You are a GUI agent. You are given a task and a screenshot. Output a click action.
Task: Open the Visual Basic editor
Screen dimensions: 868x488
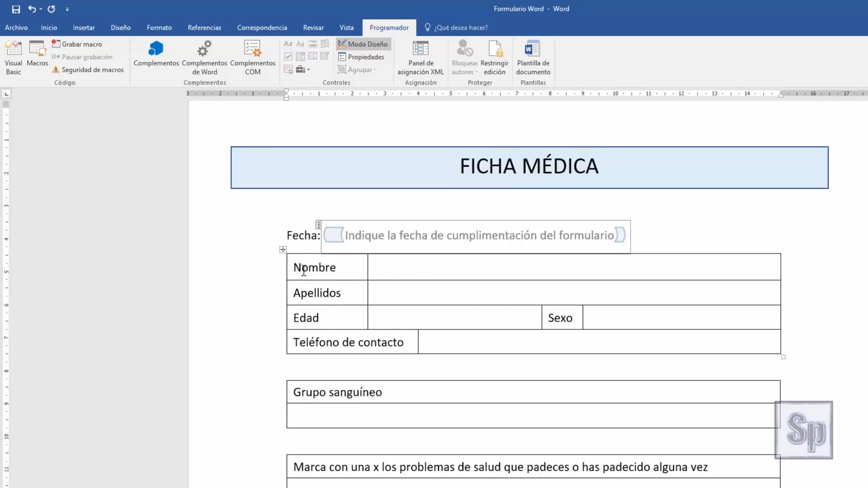[13, 56]
